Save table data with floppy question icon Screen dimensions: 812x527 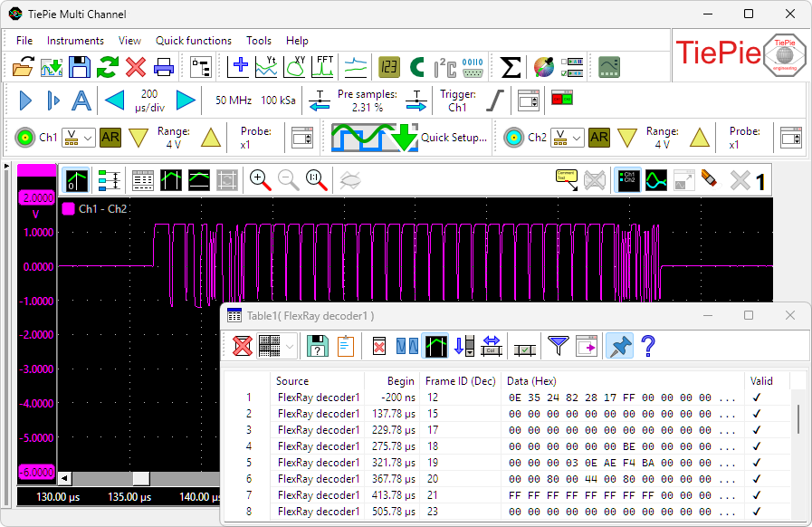(x=318, y=346)
